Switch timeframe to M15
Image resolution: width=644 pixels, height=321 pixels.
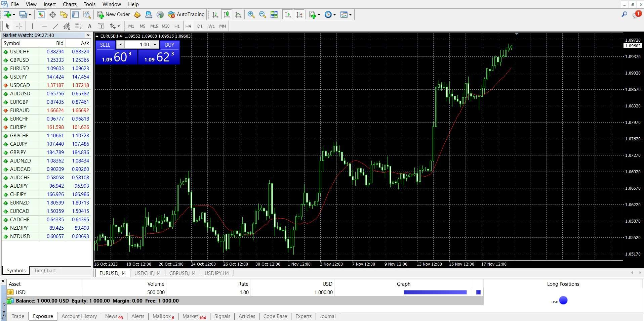154,26
